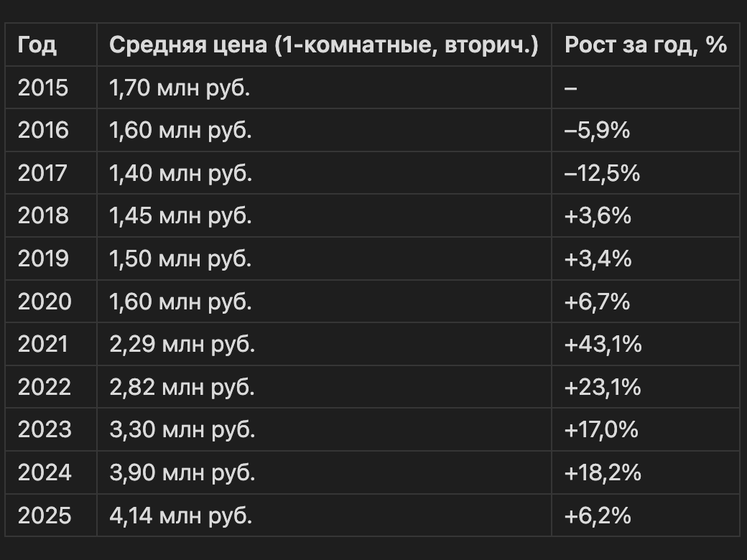This screenshot has height=560, width=747.
Task: Click the 3,90 млн руб. price cell
Action: tap(182, 472)
